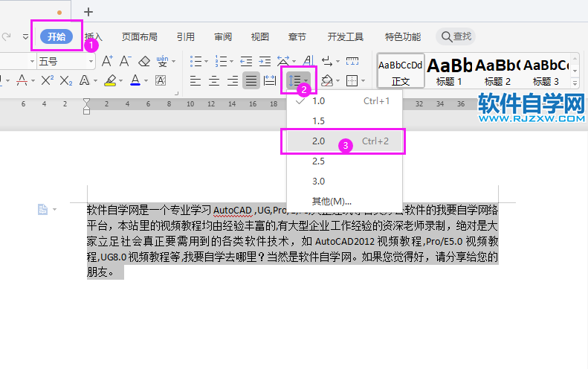588x369 pixels.
Task: Expand the full styles gallery
Action: tap(575, 83)
